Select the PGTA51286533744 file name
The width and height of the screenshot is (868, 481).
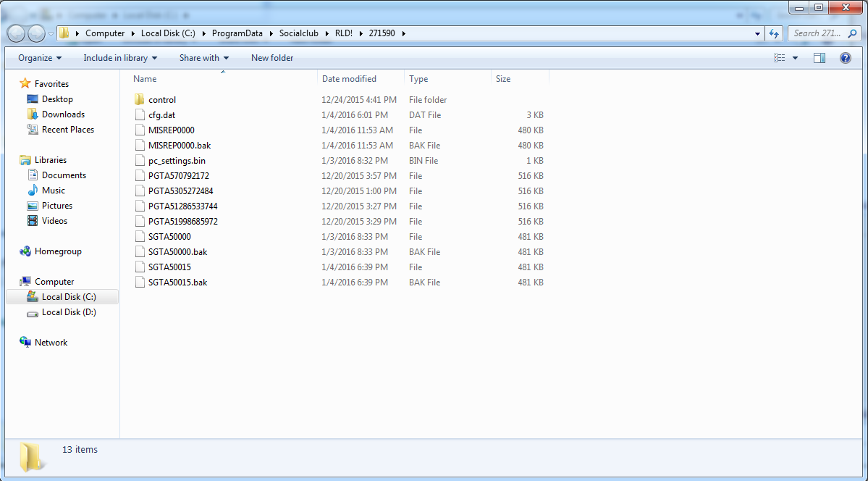[x=182, y=206]
